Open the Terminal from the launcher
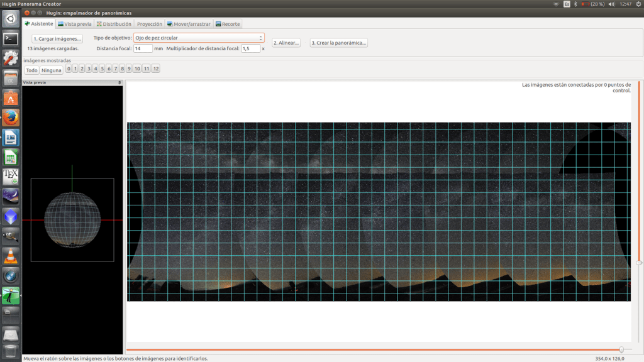 11,38
